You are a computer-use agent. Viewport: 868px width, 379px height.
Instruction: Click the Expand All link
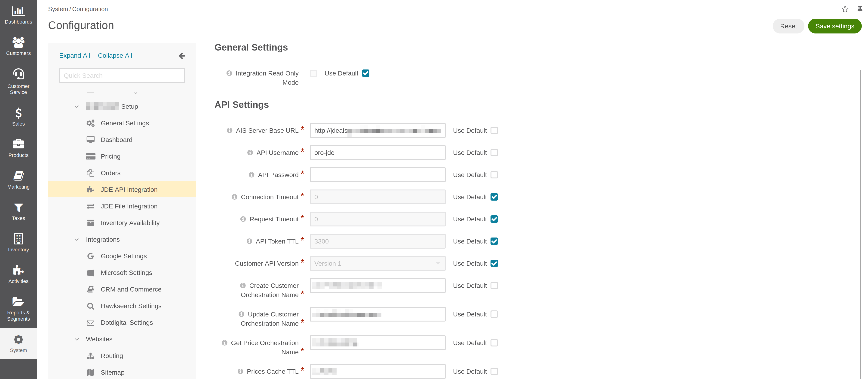click(74, 56)
